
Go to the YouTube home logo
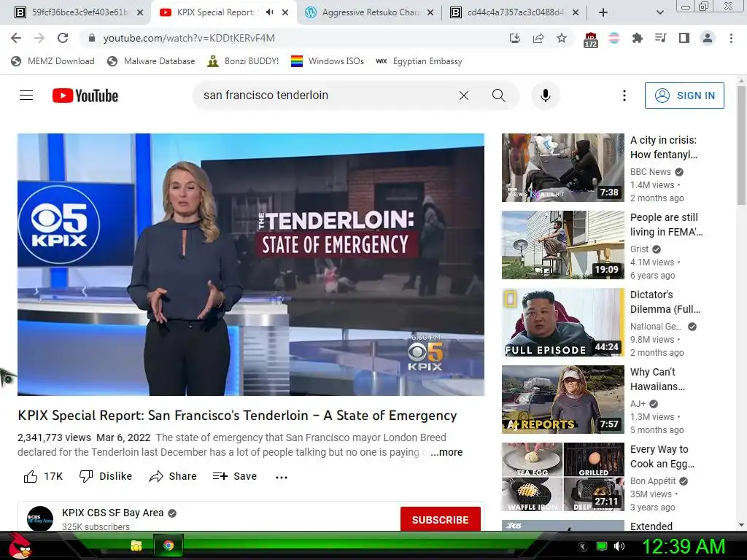pos(85,96)
